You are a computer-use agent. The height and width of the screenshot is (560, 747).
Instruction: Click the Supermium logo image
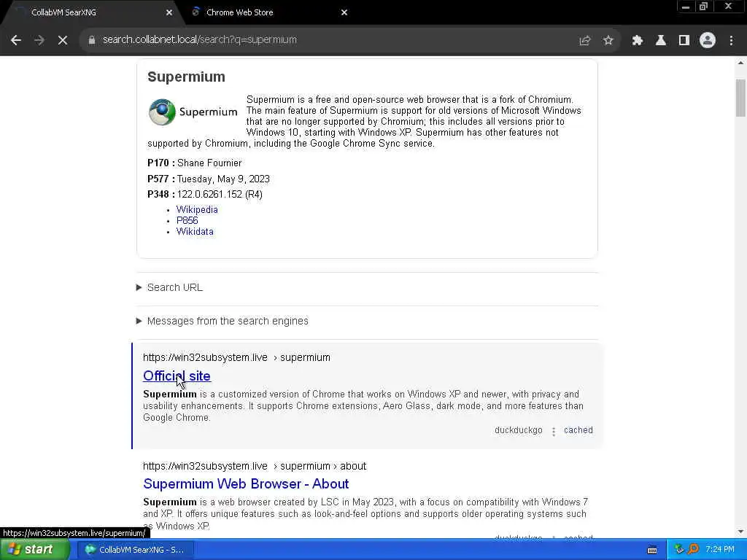click(x=193, y=112)
